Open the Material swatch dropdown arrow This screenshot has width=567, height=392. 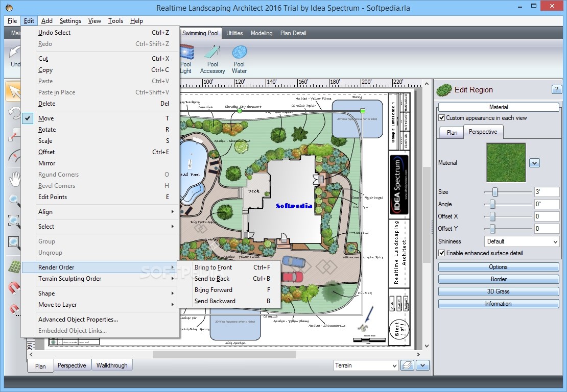[x=534, y=163]
